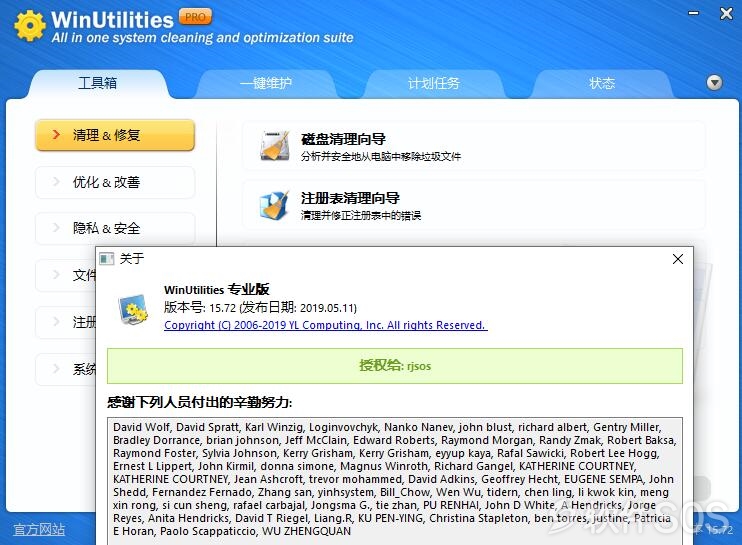Select the partially hidden 注册 category
This screenshot has width=742, height=545.
click(66, 322)
